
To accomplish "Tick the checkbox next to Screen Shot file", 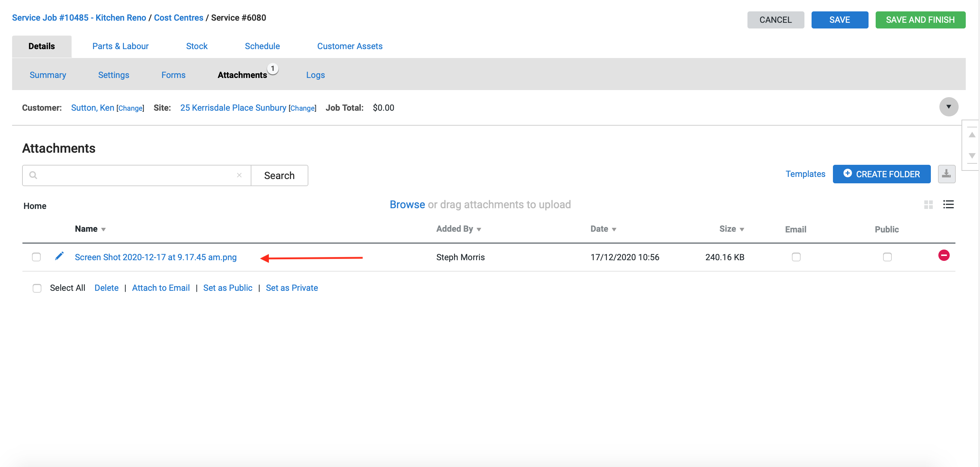I will 36,257.
